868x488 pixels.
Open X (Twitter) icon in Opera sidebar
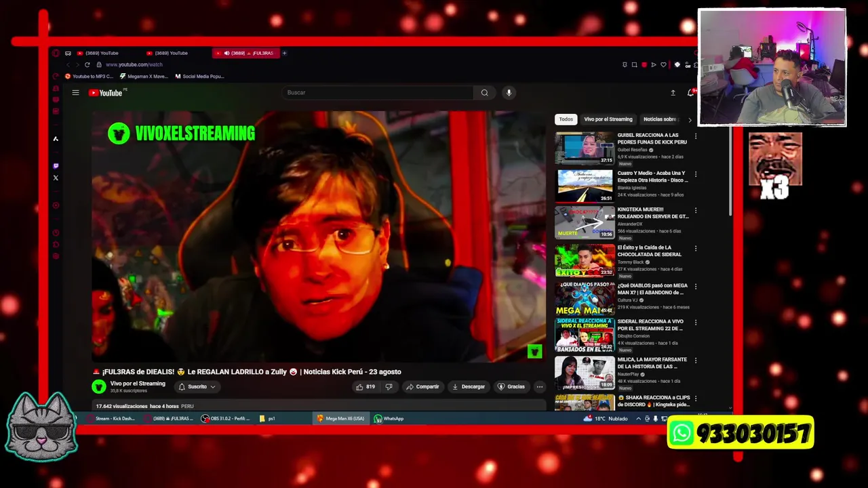click(56, 178)
